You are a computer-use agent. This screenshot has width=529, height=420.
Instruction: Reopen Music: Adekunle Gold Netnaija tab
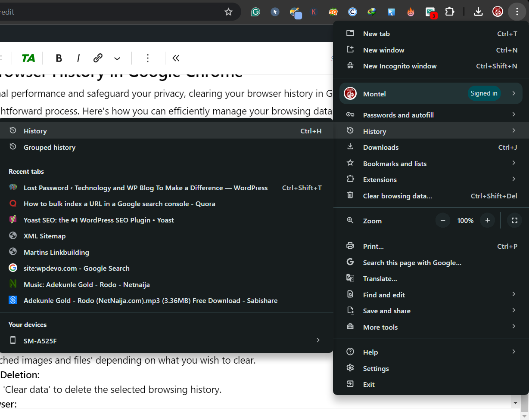pyautogui.click(x=166, y=284)
